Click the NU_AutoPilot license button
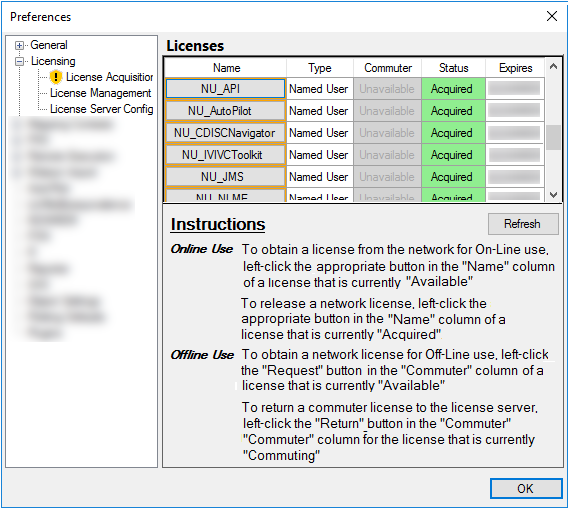This screenshot has width=569, height=509. coord(225,111)
